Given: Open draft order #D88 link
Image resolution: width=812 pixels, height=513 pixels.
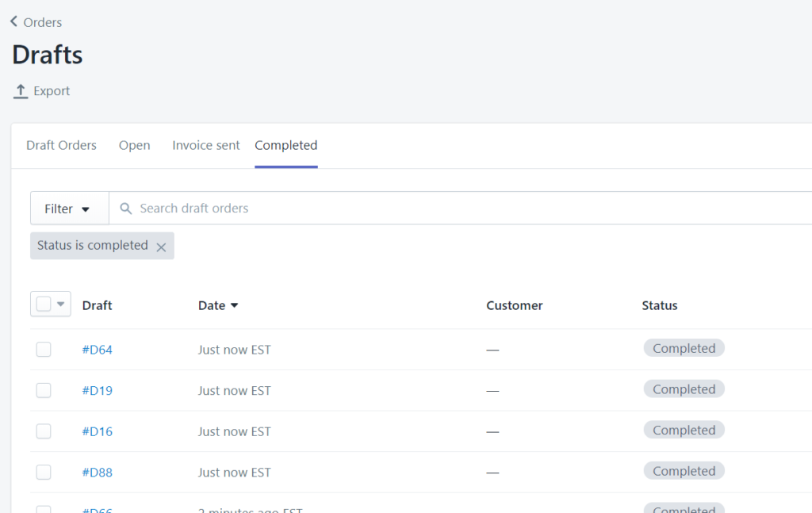Looking at the screenshot, I should [98, 473].
